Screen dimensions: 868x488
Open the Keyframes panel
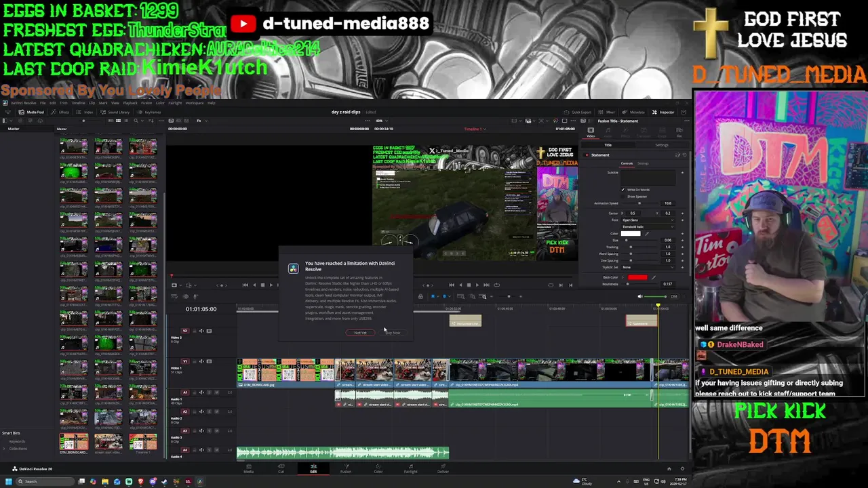coord(149,112)
